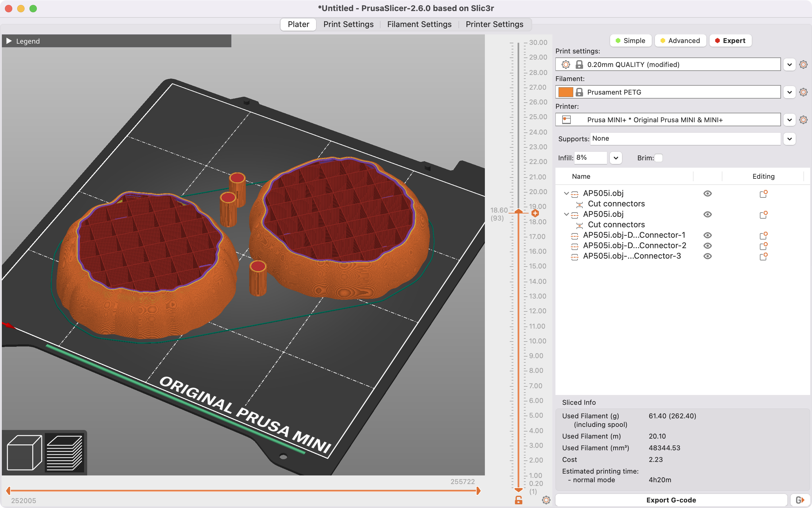Switch to the Printer Settings tab
This screenshot has height=508, width=812.
pos(494,24)
